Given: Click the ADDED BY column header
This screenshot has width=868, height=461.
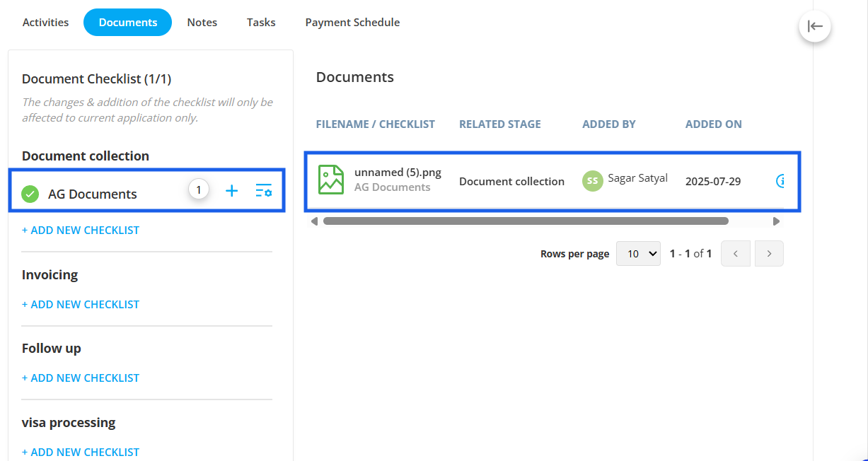Looking at the screenshot, I should tap(609, 124).
